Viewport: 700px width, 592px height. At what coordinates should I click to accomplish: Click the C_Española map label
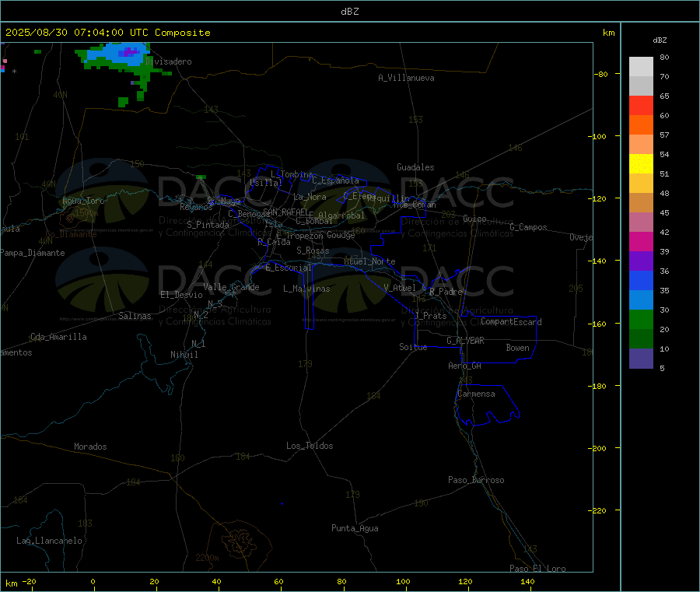click(335, 180)
